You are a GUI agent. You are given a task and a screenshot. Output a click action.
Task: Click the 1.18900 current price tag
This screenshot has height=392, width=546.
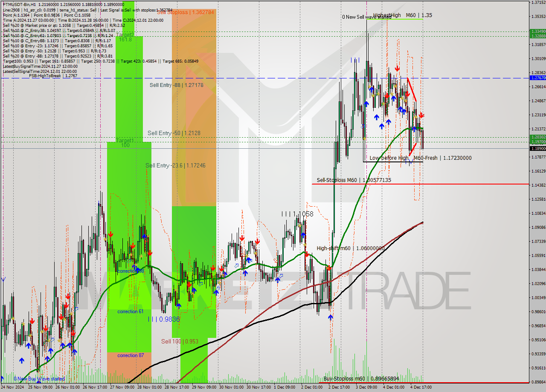click(537, 149)
